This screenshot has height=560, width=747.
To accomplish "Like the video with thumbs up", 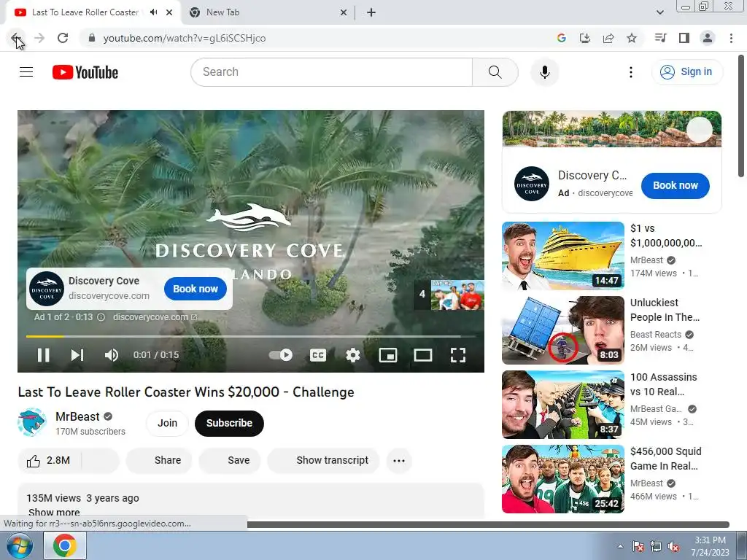I will (50, 461).
